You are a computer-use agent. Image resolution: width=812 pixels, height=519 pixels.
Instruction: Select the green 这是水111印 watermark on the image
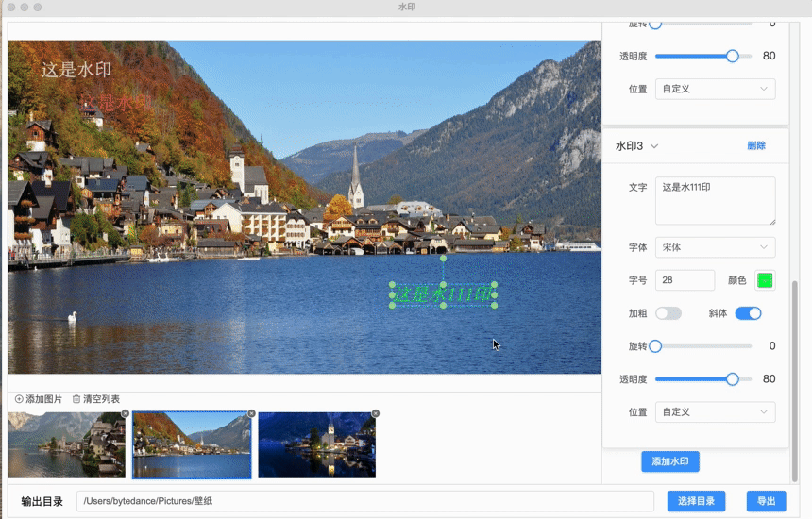pyautogui.click(x=443, y=295)
